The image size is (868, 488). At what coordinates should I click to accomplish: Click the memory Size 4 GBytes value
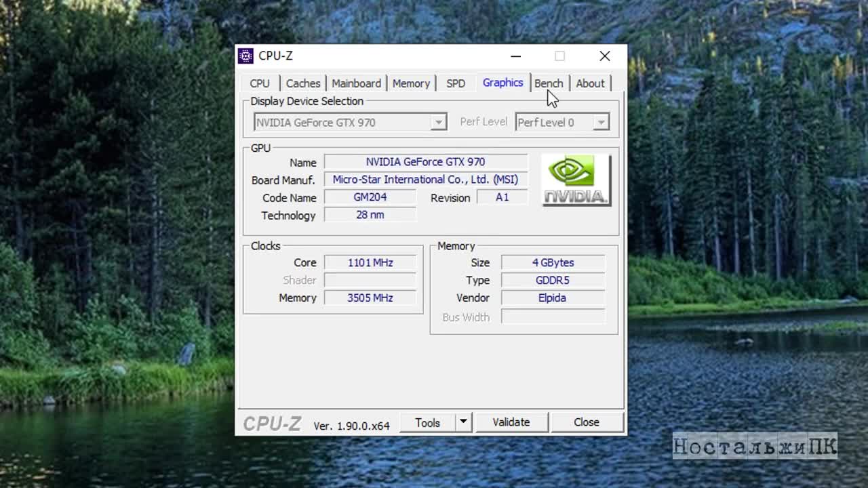coord(553,262)
